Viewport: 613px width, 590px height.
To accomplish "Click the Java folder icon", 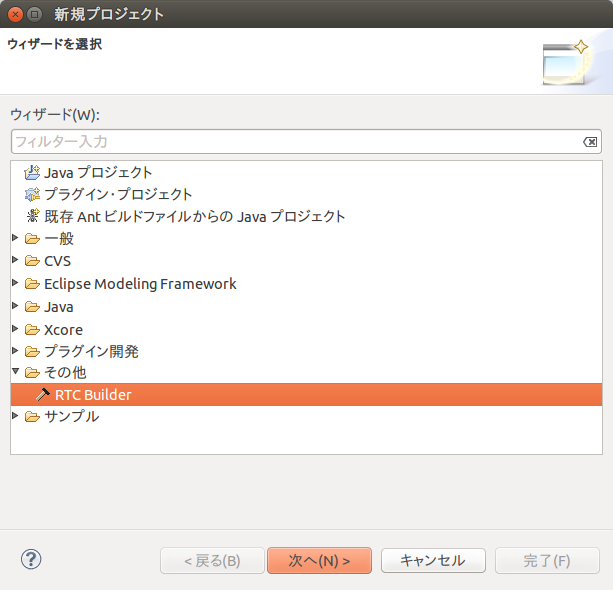I will 32,307.
